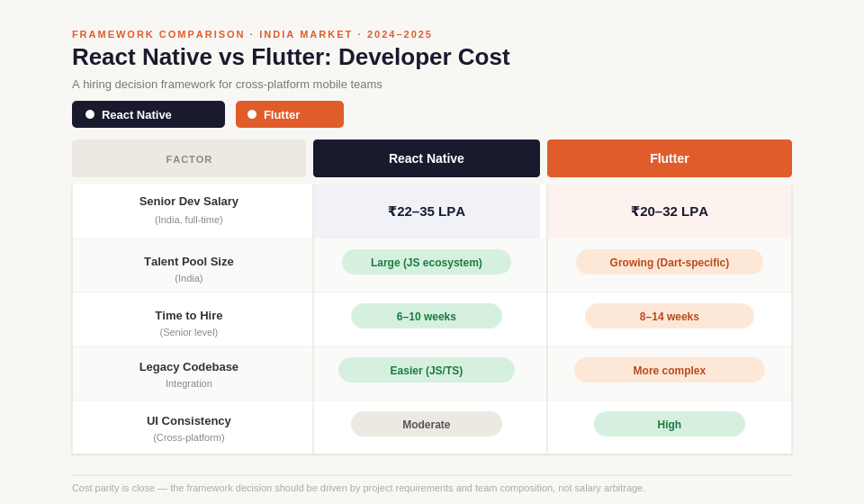Click the React Native legend pill
This screenshot has height=504, width=864.
[x=148, y=114]
